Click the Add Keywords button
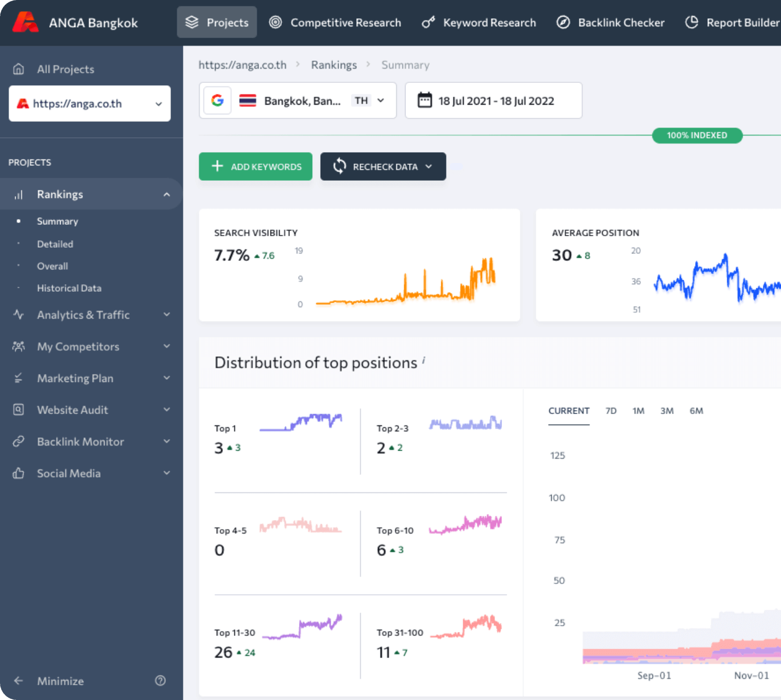This screenshot has height=700, width=781. pyautogui.click(x=256, y=166)
